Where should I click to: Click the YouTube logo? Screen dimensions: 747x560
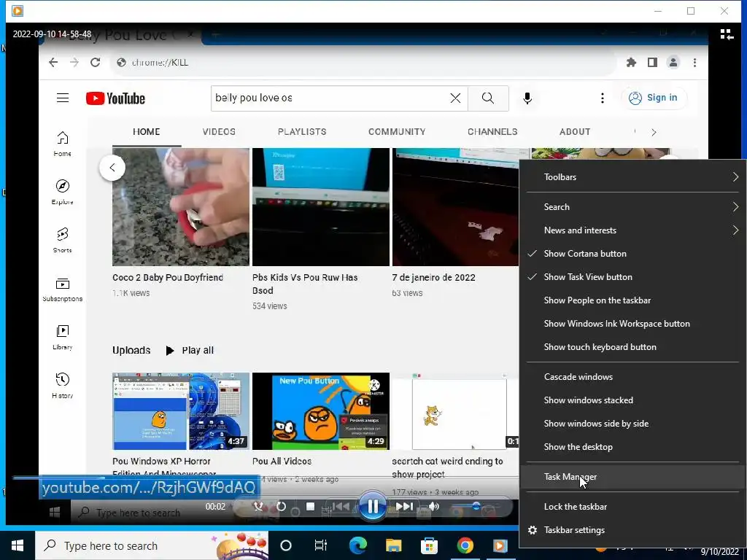pyautogui.click(x=115, y=98)
